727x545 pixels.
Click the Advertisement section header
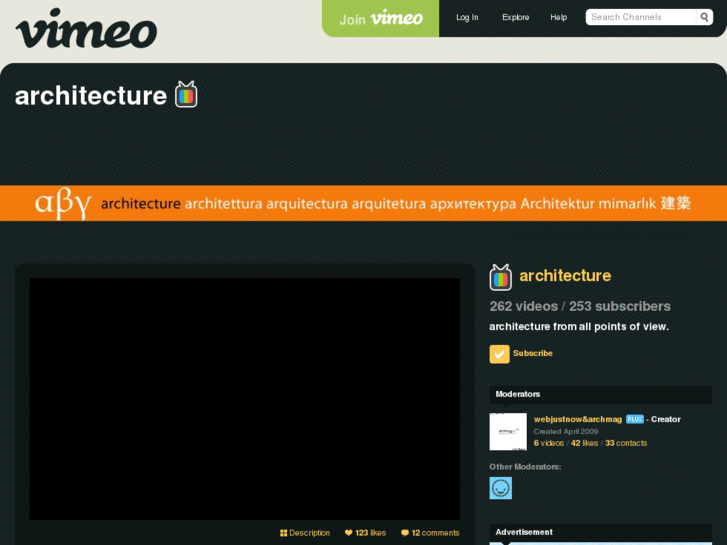tap(600, 532)
